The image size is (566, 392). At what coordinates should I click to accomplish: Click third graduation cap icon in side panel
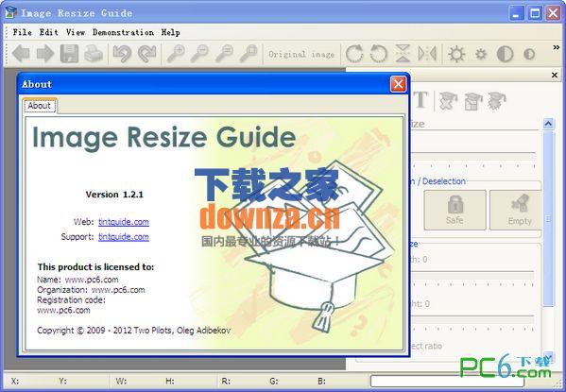497,101
